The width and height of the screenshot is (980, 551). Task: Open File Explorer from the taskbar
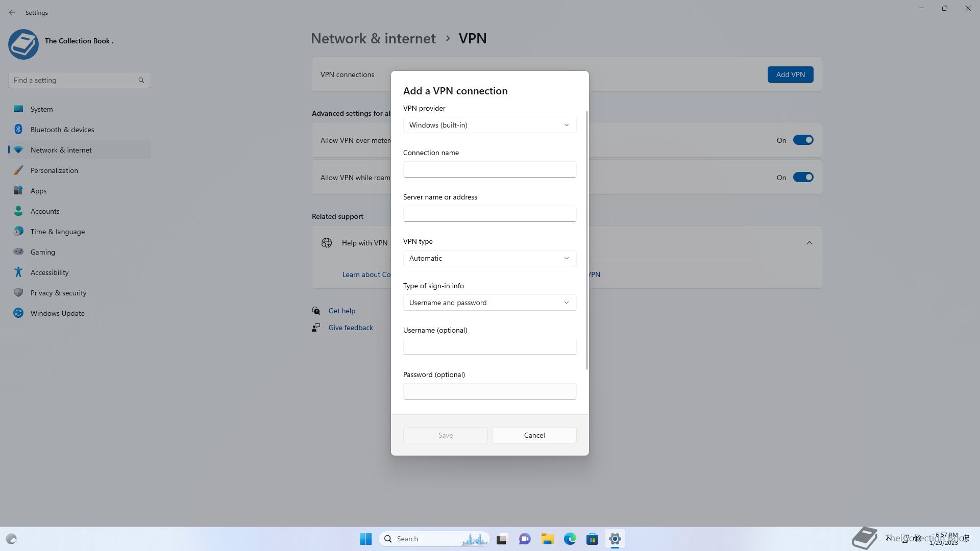click(547, 539)
